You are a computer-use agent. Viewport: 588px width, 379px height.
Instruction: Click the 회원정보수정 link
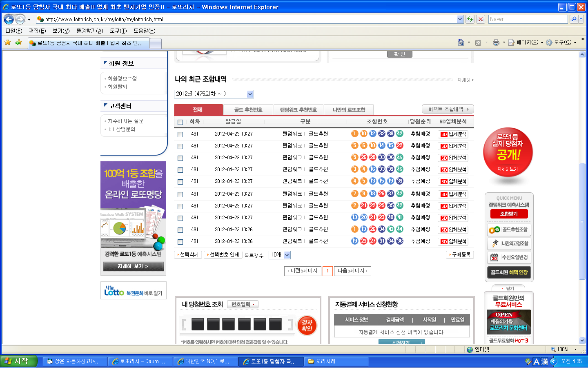pos(122,78)
